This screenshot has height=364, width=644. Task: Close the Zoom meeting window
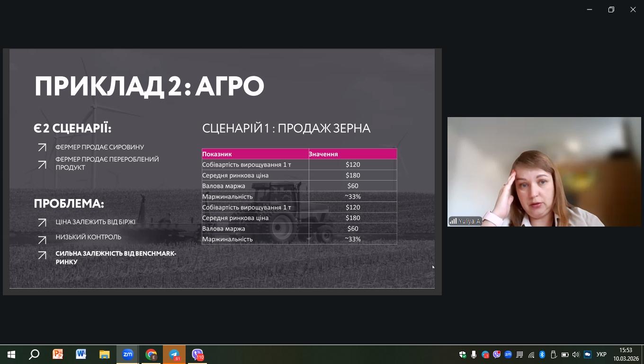click(633, 9)
